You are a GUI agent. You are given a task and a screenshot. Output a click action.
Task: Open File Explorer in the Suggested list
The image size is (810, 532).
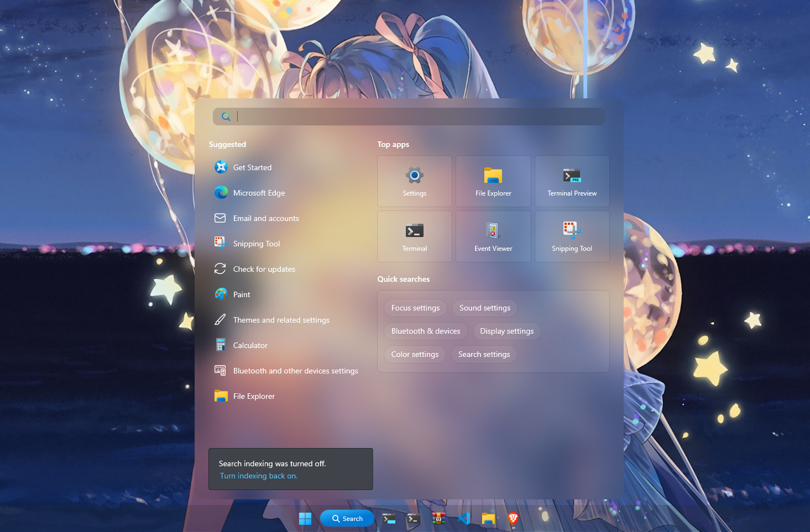click(285, 396)
